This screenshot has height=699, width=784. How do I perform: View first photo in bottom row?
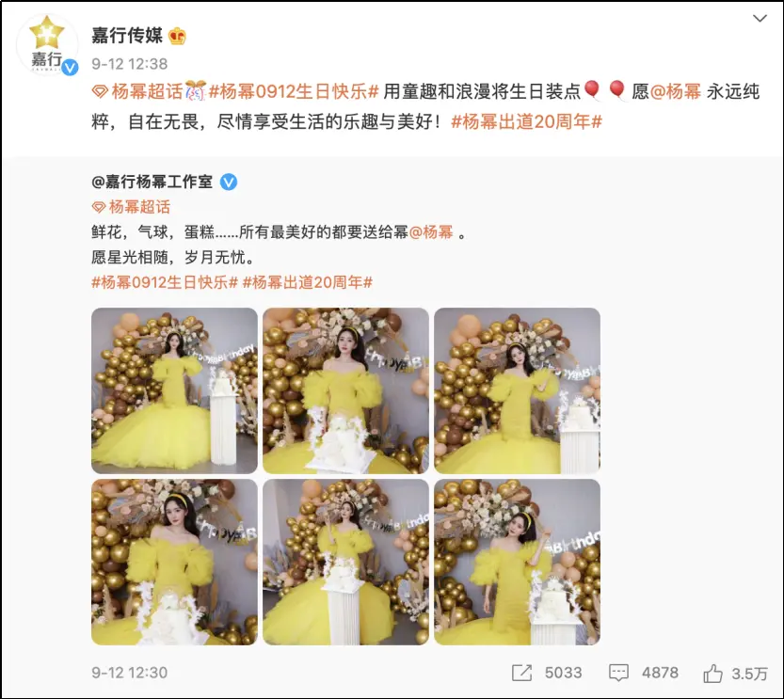(x=174, y=562)
